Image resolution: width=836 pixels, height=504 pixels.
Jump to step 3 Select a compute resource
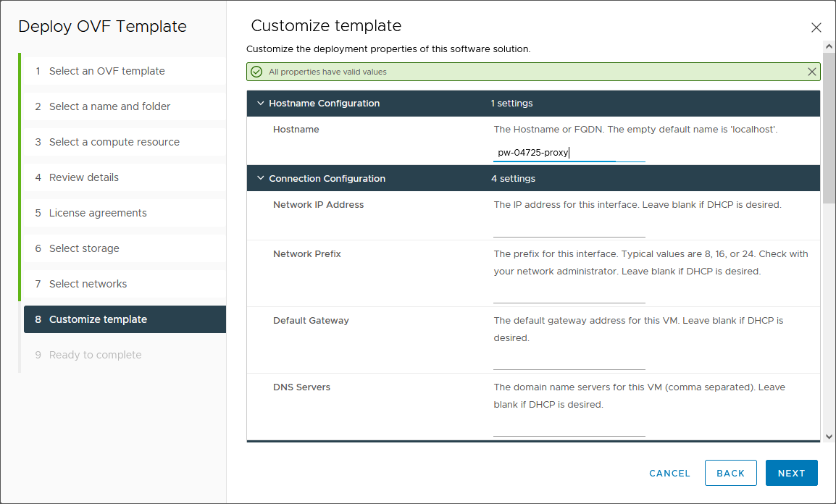click(x=114, y=142)
